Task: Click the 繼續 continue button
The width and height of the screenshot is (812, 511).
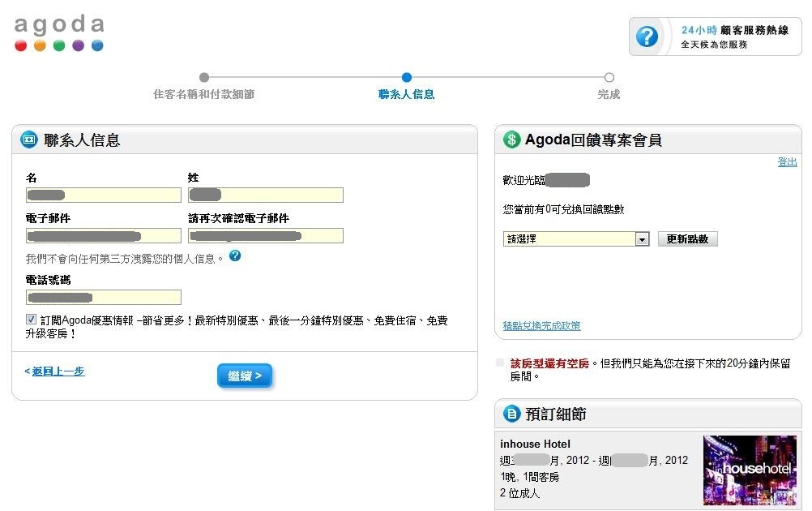Action: pos(245,376)
